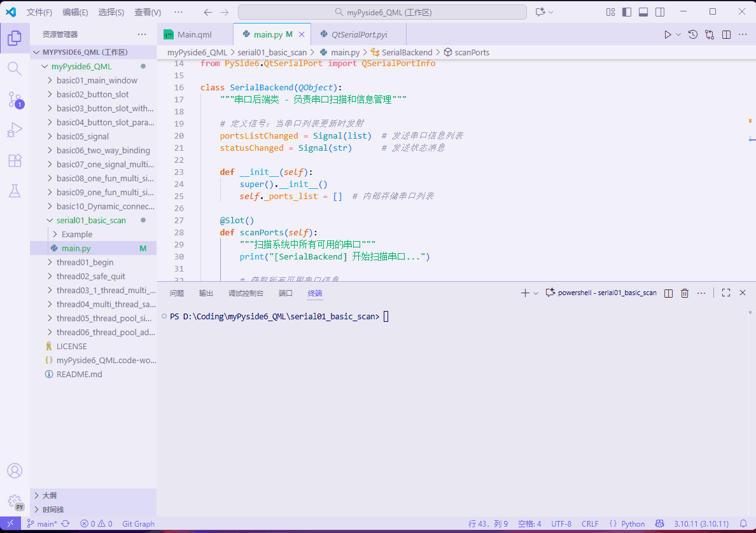Expand basic01_main_window folder

(93, 81)
